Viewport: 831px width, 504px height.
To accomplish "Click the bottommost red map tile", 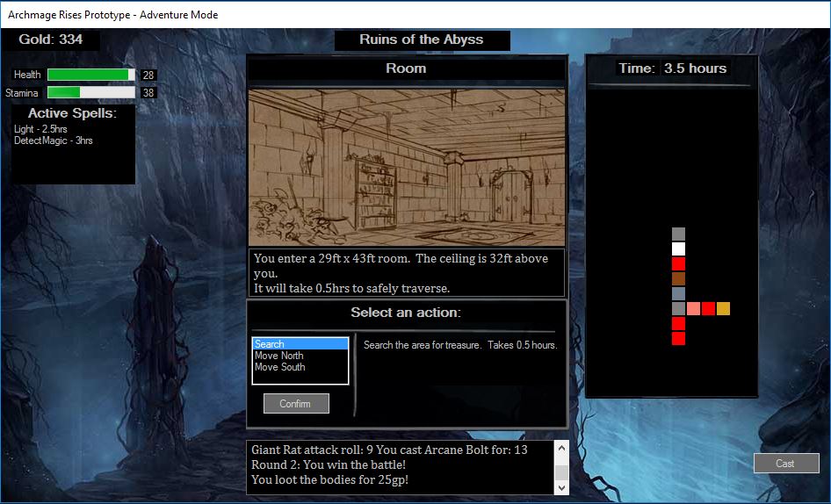I will (x=678, y=338).
